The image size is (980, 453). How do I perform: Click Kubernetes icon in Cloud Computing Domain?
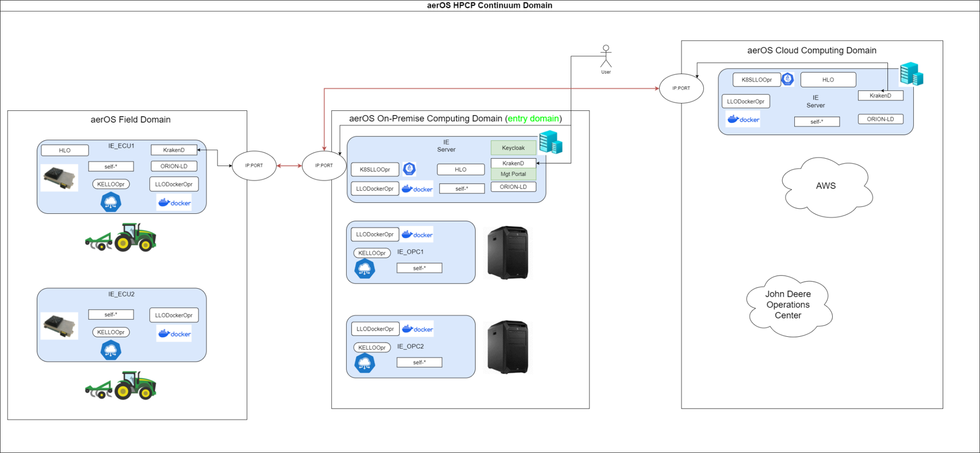click(787, 79)
